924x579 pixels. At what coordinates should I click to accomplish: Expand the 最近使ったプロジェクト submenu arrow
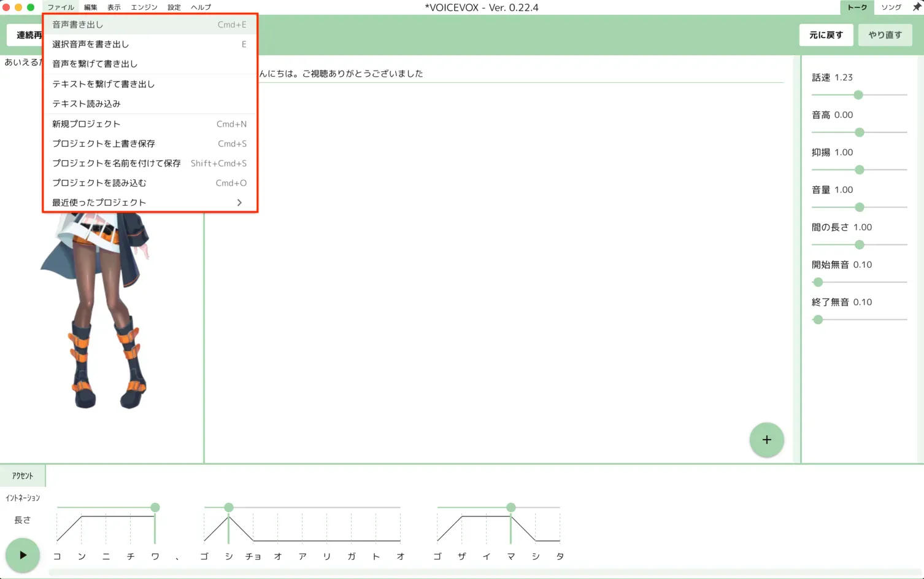pos(239,203)
